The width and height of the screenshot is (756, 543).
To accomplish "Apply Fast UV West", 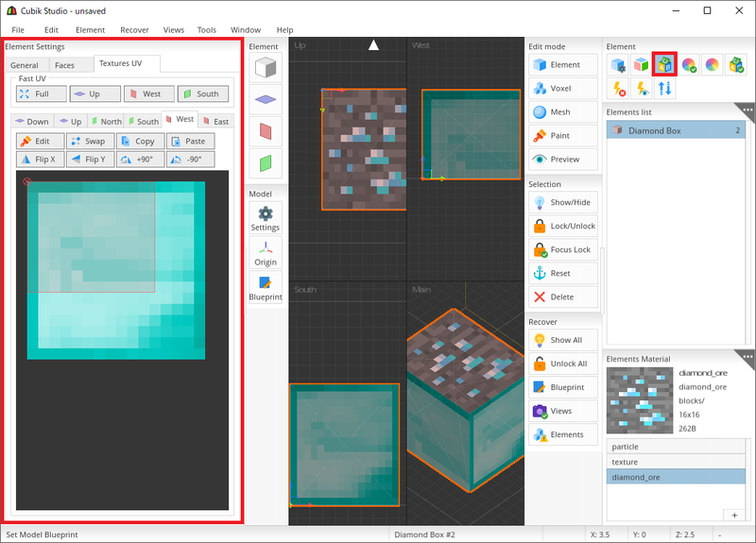I will [x=149, y=93].
